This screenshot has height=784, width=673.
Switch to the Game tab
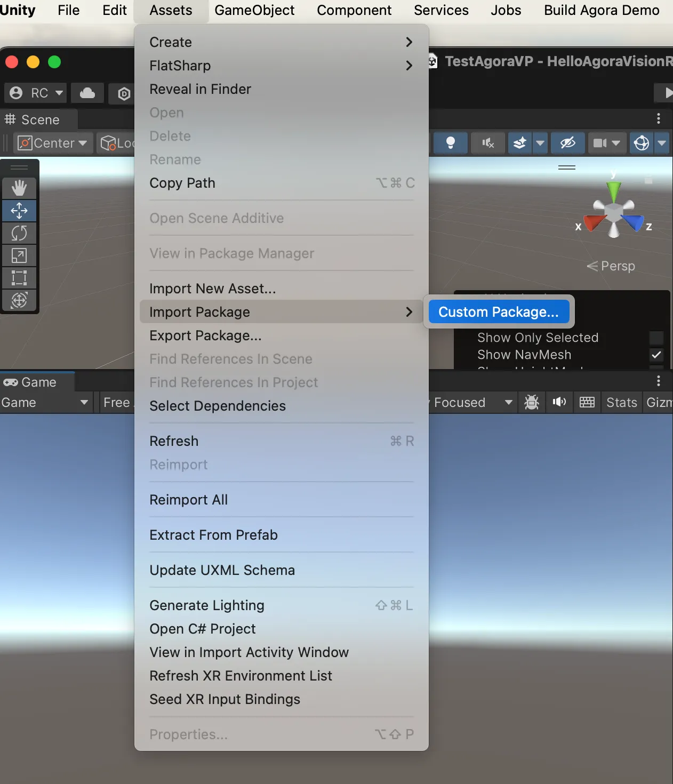coord(37,381)
